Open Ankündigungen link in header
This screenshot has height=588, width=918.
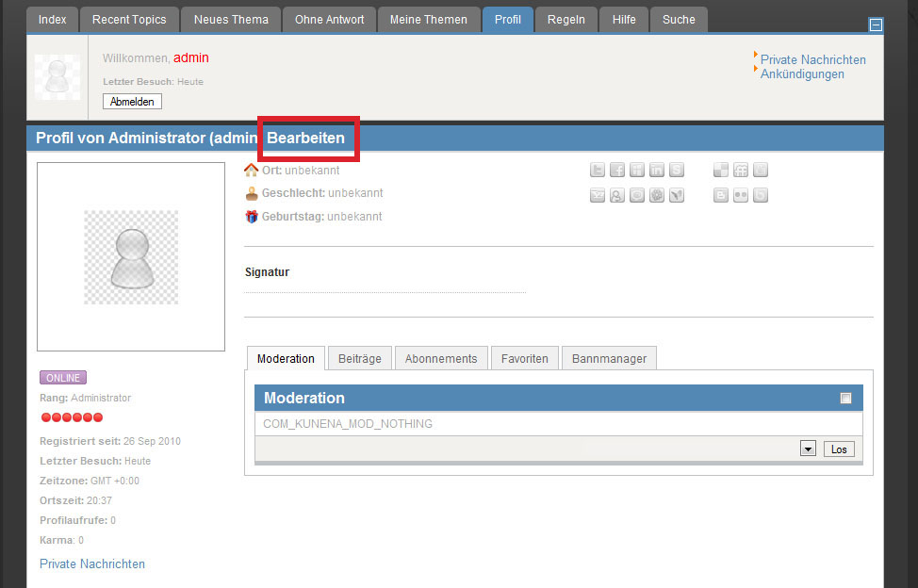coord(802,74)
